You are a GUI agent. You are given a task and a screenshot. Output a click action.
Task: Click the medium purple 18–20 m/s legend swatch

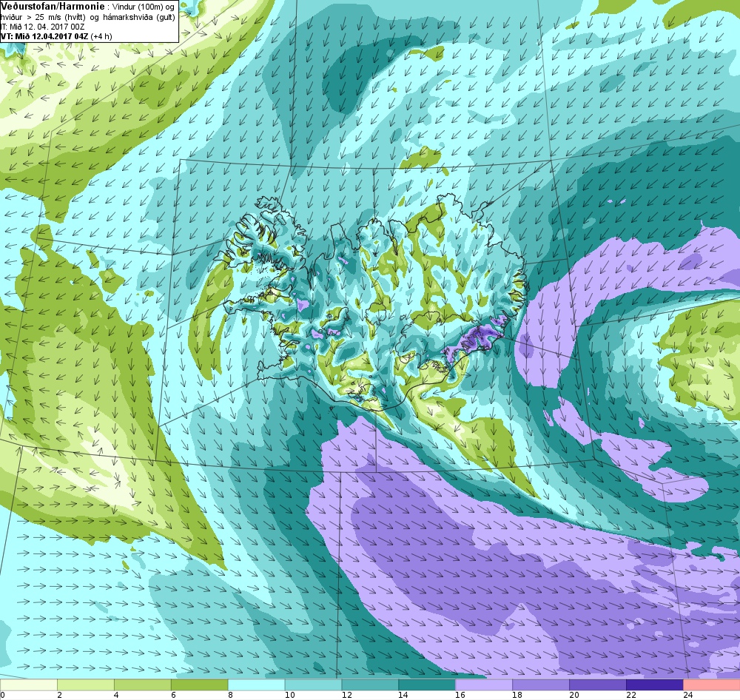[x=540, y=685]
